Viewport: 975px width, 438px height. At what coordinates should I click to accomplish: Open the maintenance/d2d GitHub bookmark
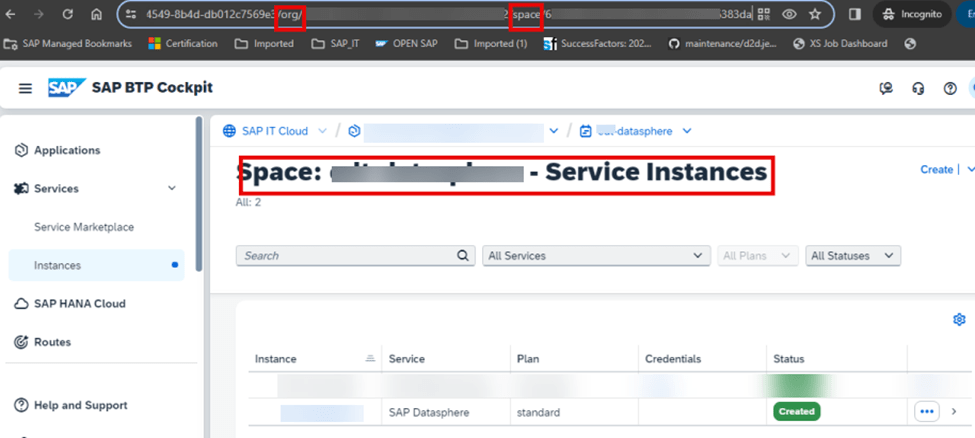pos(723,44)
